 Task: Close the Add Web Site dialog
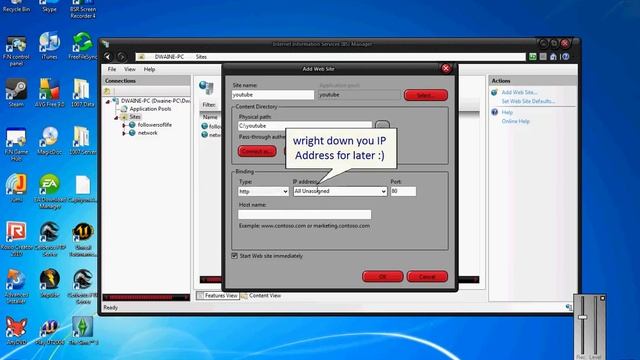click(446, 69)
